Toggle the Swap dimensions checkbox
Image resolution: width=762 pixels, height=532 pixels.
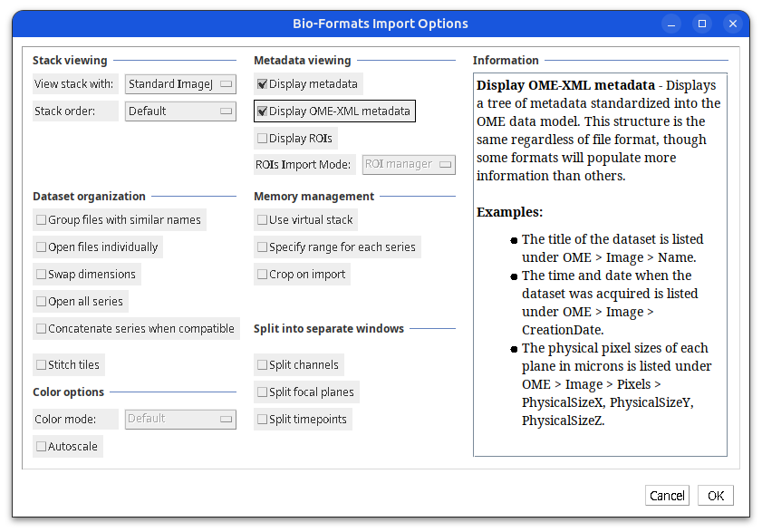(x=42, y=275)
